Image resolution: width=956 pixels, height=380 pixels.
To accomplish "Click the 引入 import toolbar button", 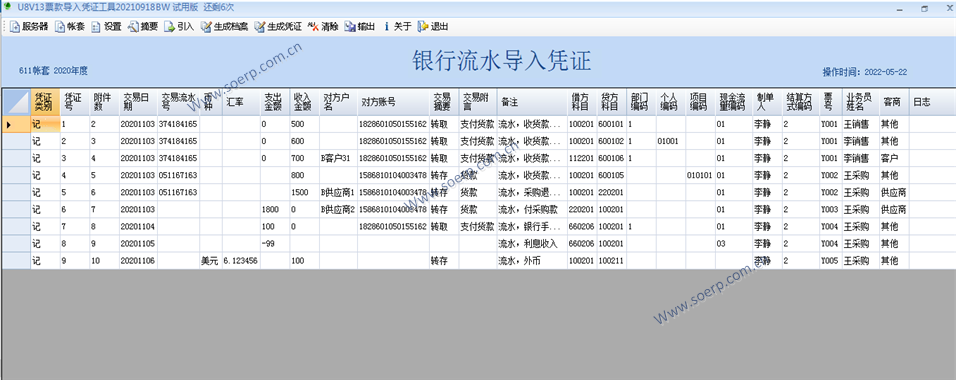I will pos(179,27).
